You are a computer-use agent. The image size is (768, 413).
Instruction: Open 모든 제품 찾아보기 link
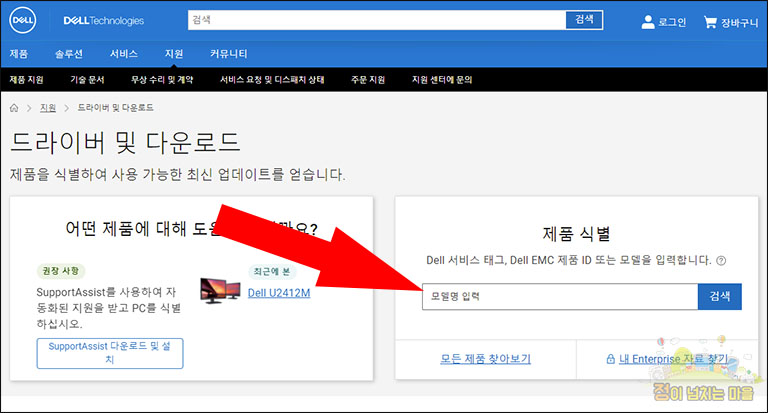pos(485,359)
